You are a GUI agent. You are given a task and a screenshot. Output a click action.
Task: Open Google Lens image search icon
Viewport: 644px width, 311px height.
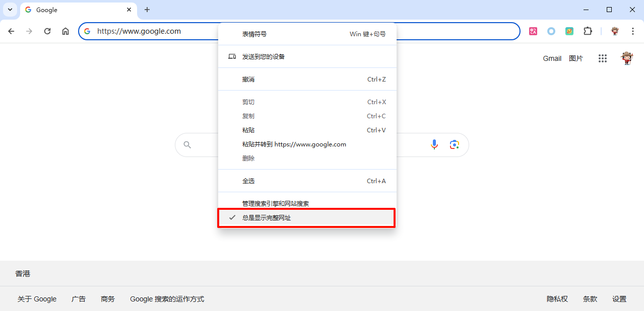coord(455,145)
